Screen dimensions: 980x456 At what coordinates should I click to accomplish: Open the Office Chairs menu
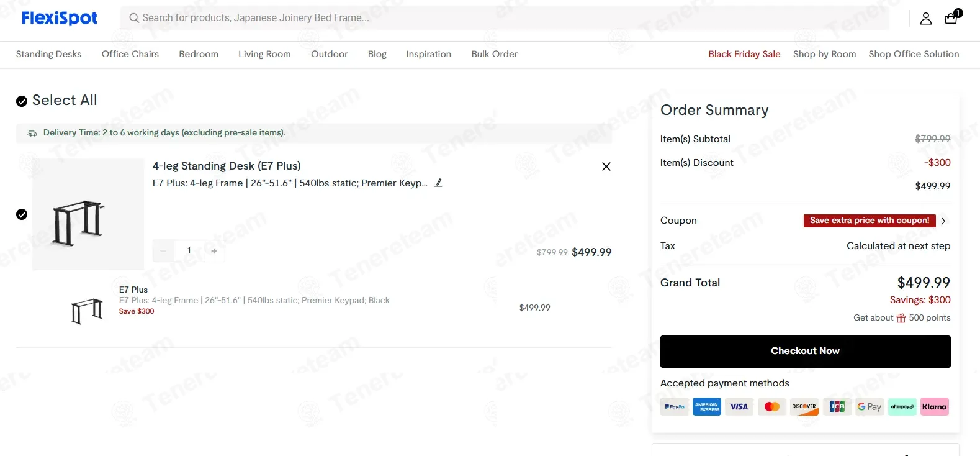coord(130,54)
